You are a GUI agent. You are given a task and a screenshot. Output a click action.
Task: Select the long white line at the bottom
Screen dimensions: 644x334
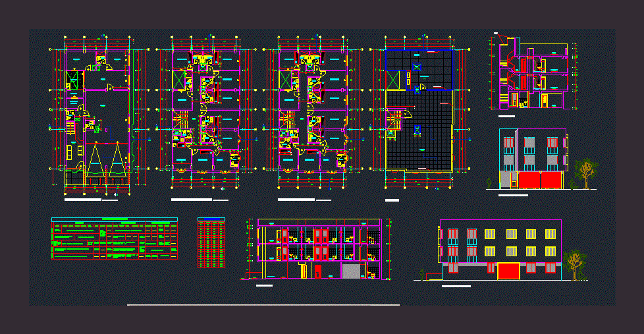[x=263, y=305]
